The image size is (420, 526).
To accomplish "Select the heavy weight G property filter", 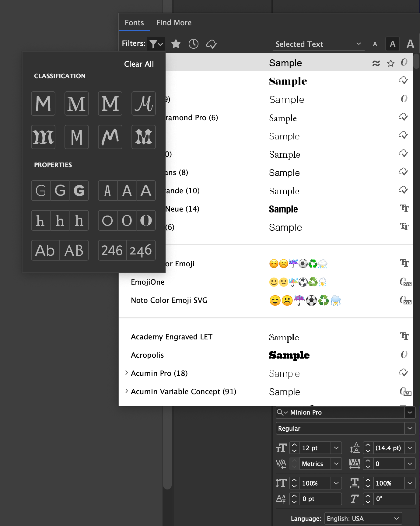I will [x=79, y=191].
